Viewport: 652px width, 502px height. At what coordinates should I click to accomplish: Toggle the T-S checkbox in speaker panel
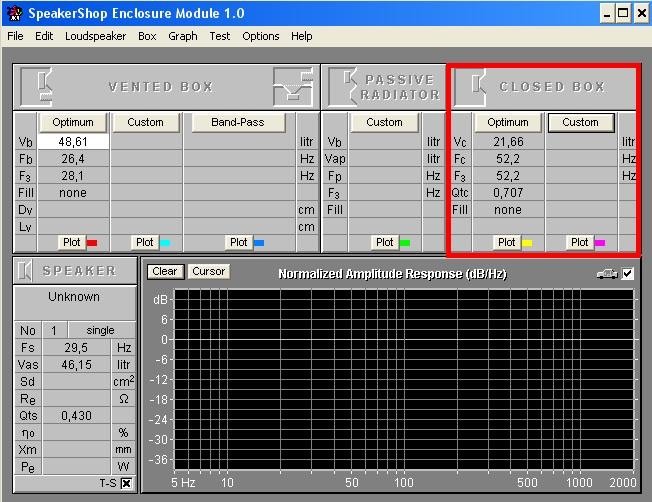[x=126, y=483]
